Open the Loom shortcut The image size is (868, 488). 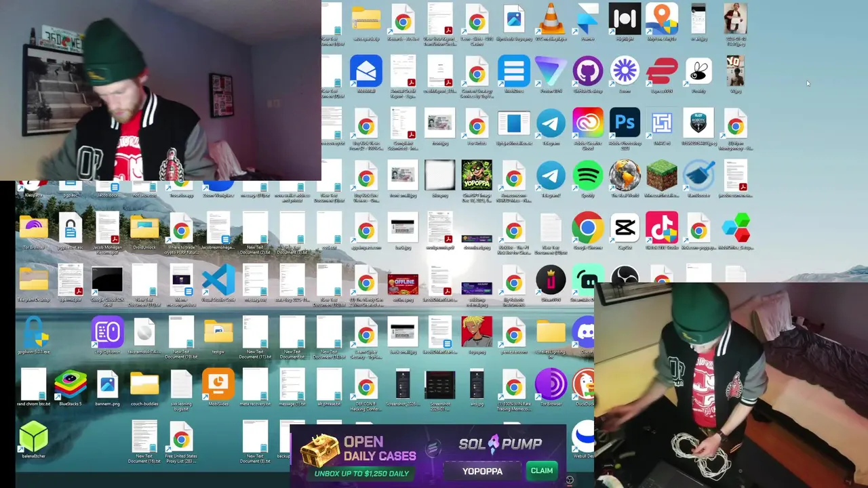tap(625, 72)
